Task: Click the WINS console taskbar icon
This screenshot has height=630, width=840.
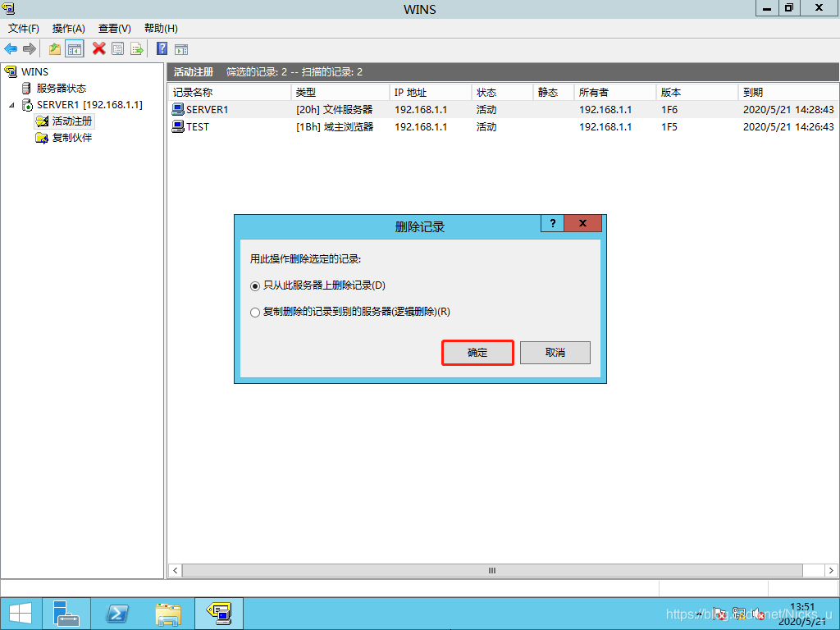Action: coord(218,614)
